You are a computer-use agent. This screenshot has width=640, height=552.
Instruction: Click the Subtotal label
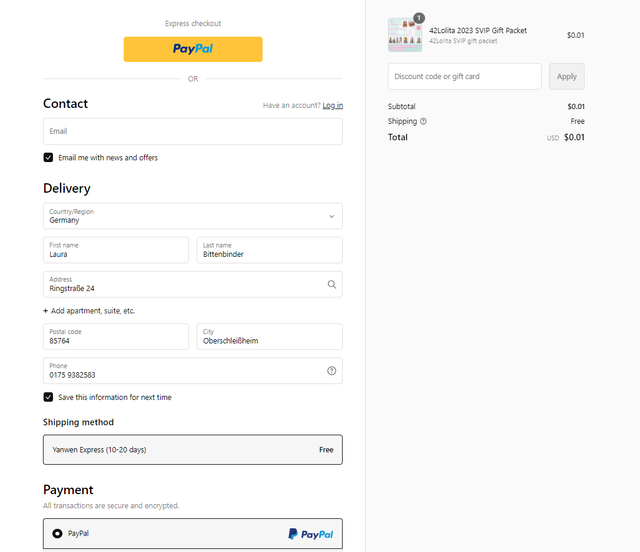click(402, 107)
